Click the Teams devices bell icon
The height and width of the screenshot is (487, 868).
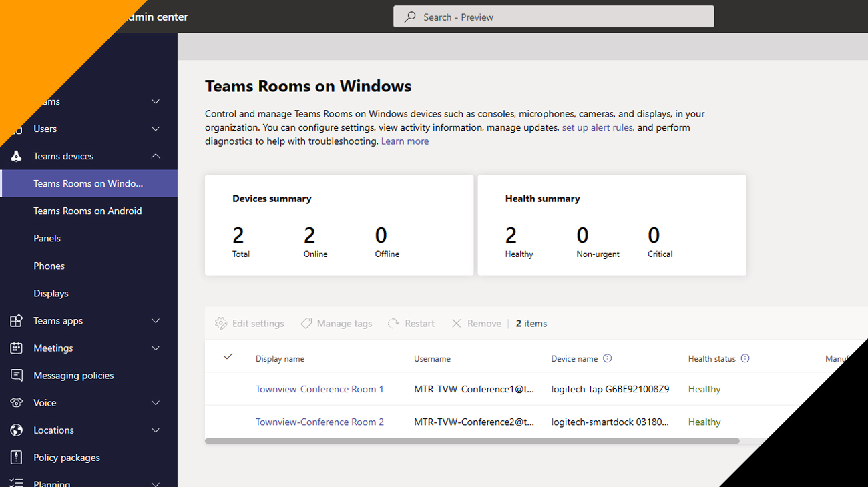click(17, 156)
